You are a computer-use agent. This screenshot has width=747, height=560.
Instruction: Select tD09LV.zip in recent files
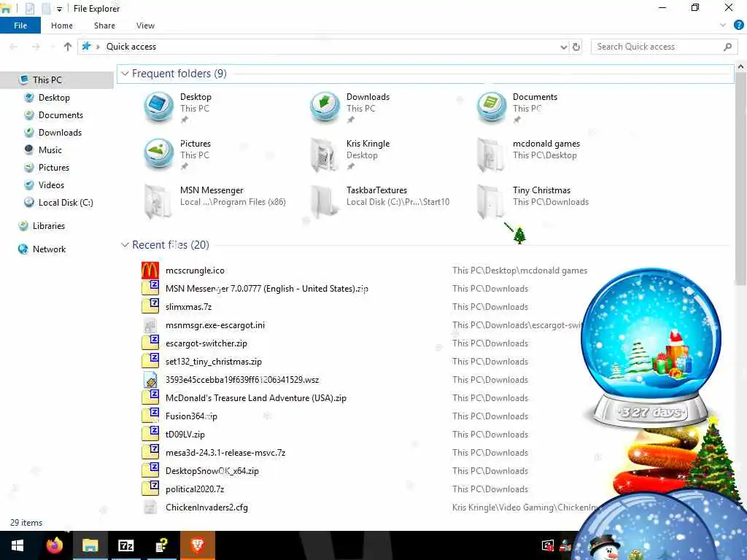click(x=185, y=435)
